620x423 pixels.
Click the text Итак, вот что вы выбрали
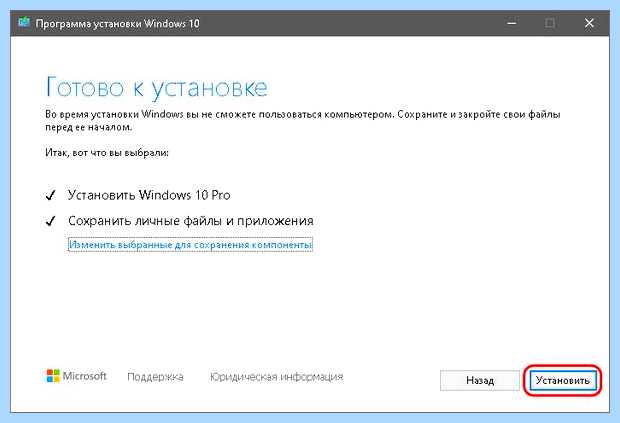pos(107,153)
